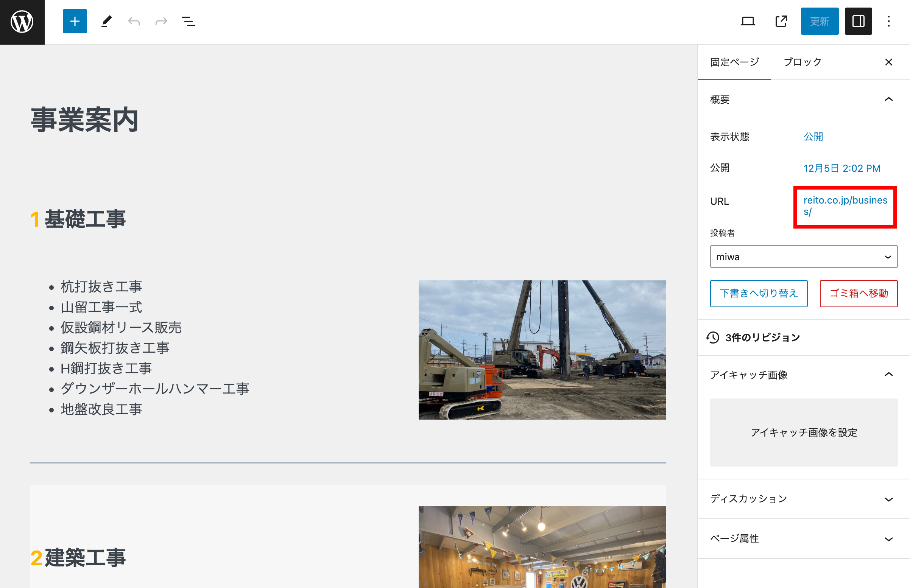The image size is (910, 588).
Task: Open the device preview laptop icon
Action: [x=747, y=22]
